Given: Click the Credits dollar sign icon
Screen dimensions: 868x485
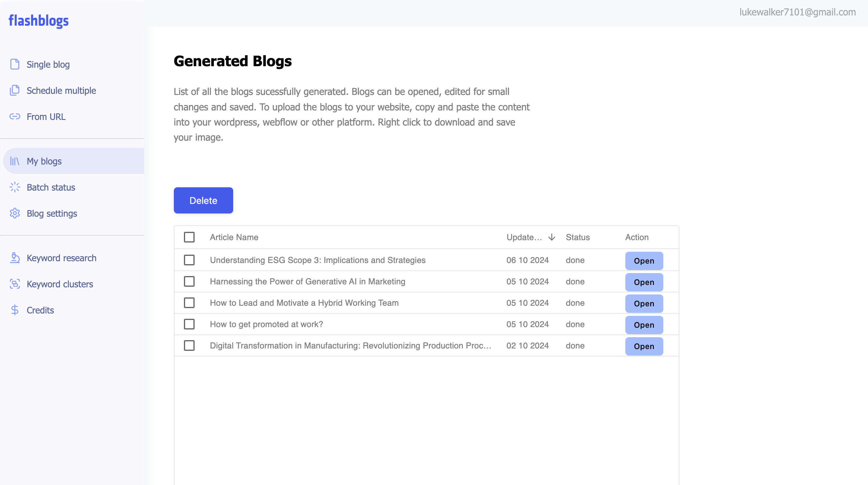Looking at the screenshot, I should [15, 310].
